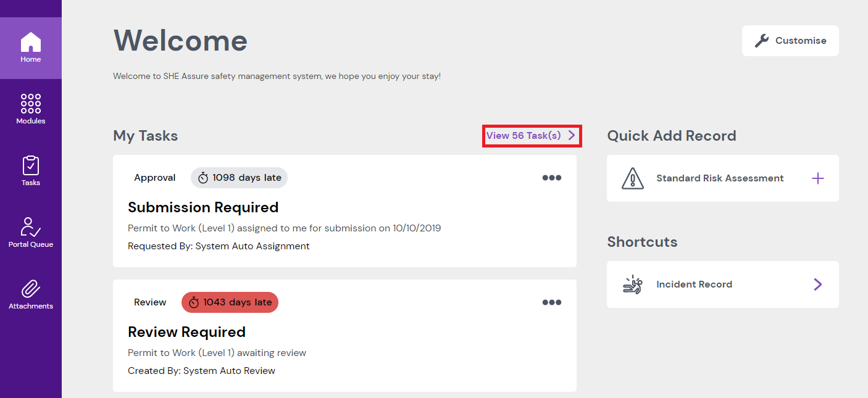Open the Review Required task title
Image resolution: width=868 pixels, height=398 pixels.
click(x=186, y=332)
